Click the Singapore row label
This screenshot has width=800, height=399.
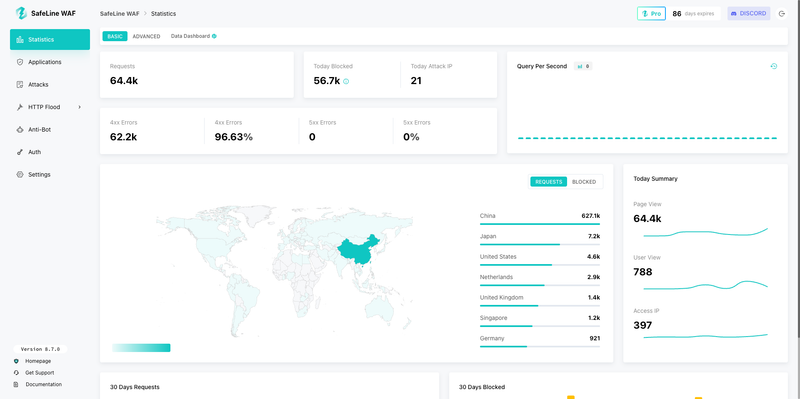pos(493,318)
